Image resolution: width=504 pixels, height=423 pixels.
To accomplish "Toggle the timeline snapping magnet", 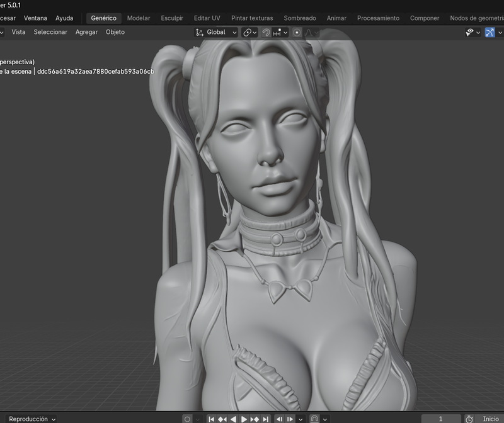I will coord(314,419).
